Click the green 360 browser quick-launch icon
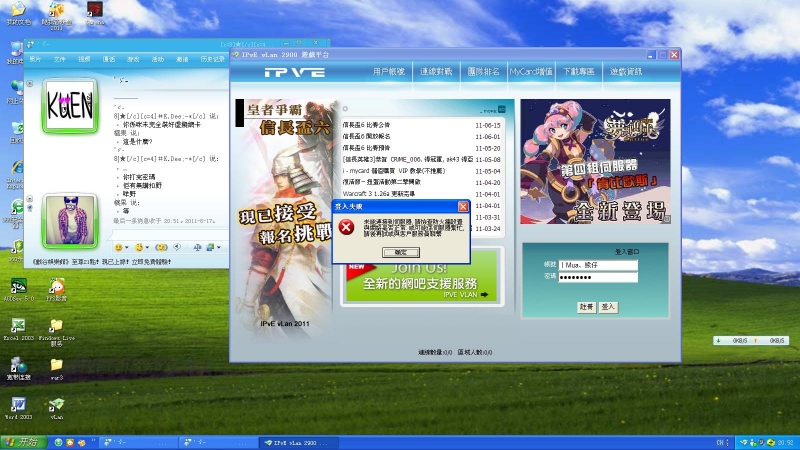The height and width of the screenshot is (450, 800). (59, 442)
